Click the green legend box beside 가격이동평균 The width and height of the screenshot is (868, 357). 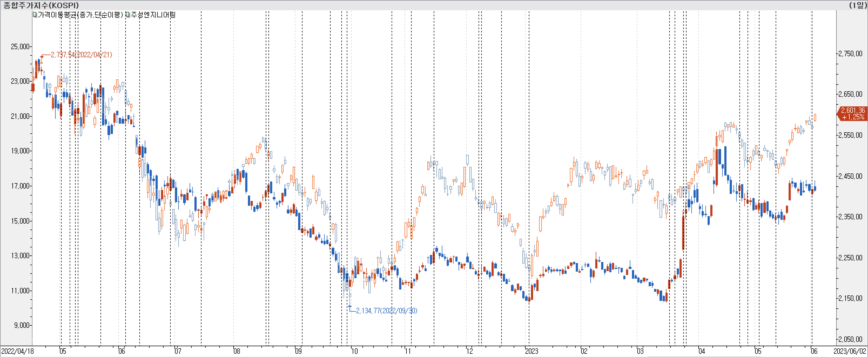click(x=35, y=15)
